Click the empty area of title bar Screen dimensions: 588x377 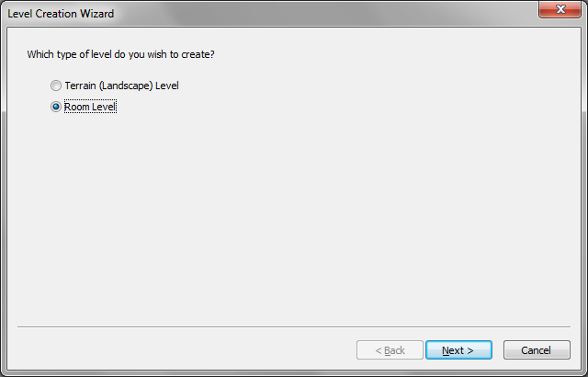pyautogui.click(x=322, y=15)
